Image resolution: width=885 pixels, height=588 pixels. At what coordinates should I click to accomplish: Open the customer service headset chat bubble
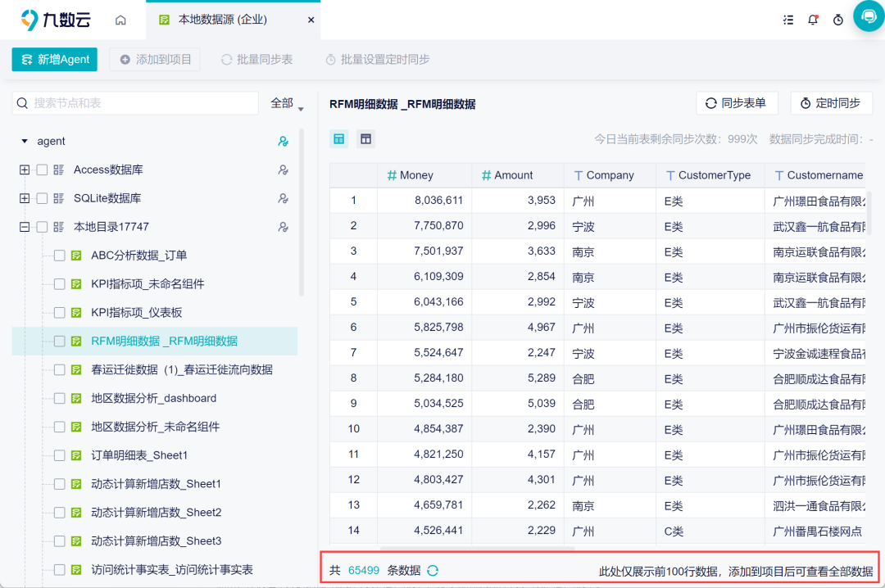click(x=868, y=16)
